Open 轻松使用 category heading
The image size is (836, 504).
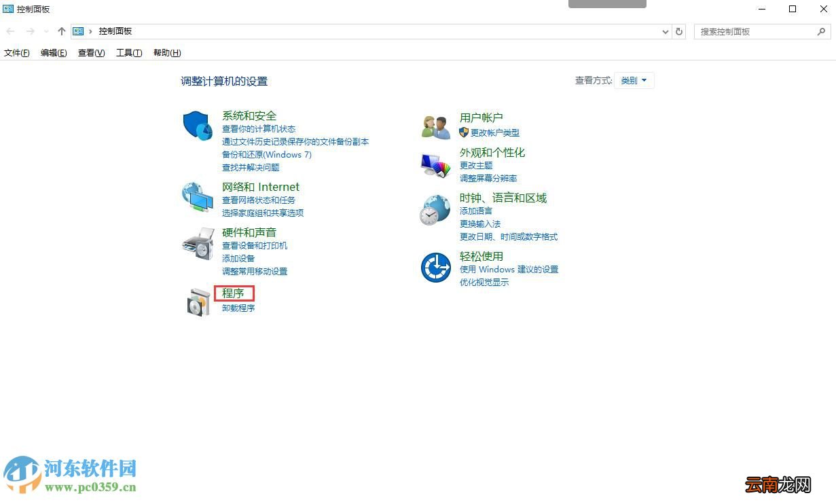point(481,256)
